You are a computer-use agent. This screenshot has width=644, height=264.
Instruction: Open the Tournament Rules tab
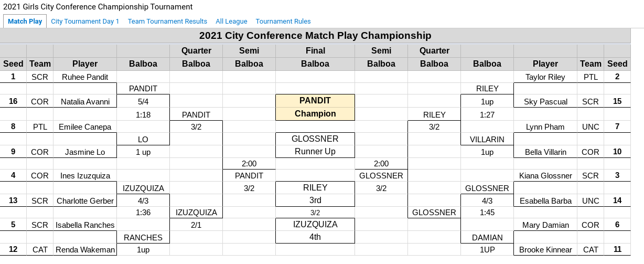pyautogui.click(x=283, y=22)
